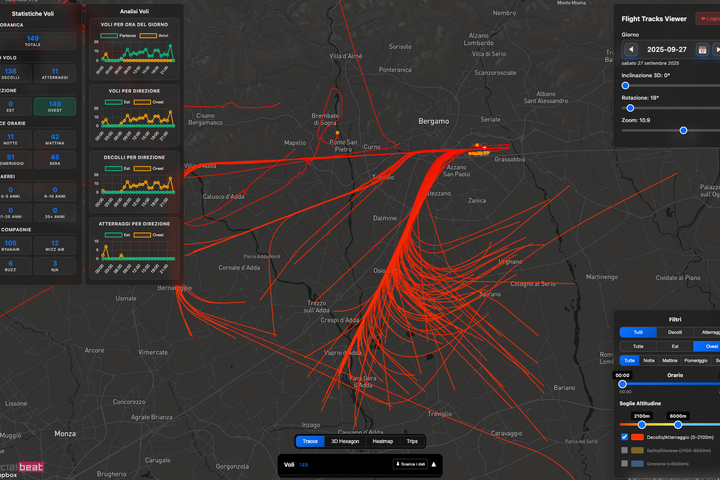The height and width of the screenshot is (480, 720).
Task: Switch to the 3D Hexagon view
Action: point(345,441)
